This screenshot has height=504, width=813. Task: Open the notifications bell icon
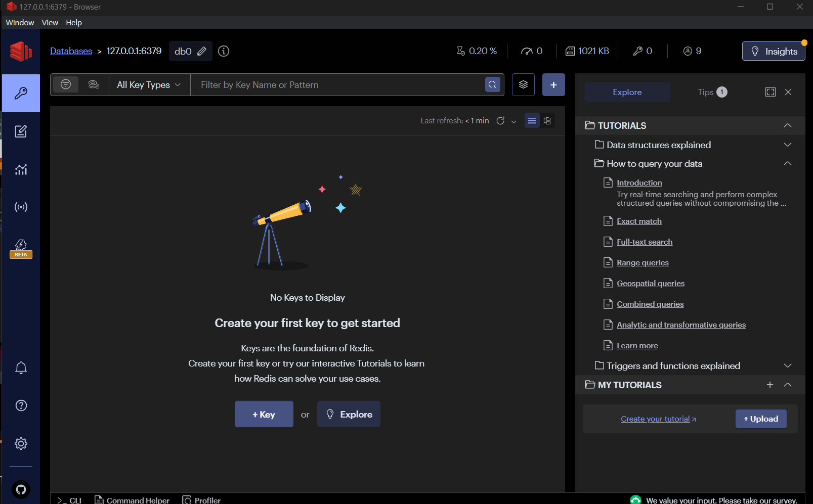21,368
